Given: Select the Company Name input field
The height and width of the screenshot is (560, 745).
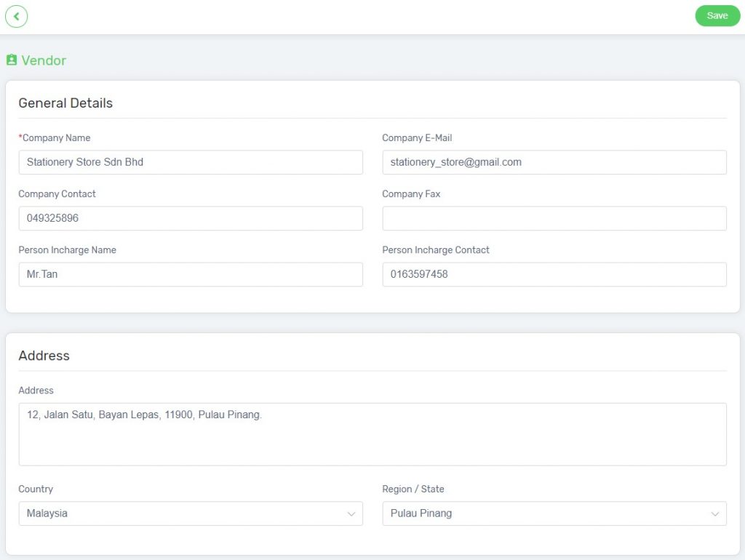Looking at the screenshot, I should (x=191, y=162).
